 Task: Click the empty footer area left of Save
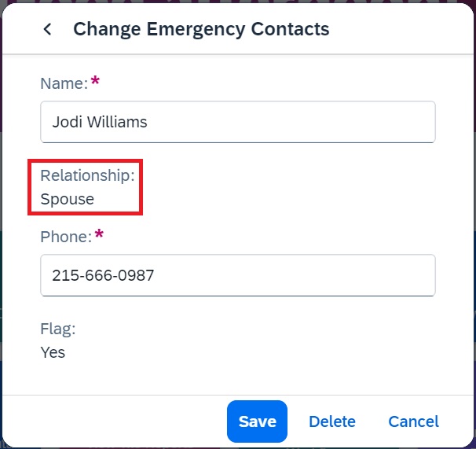tap(115, 421)
